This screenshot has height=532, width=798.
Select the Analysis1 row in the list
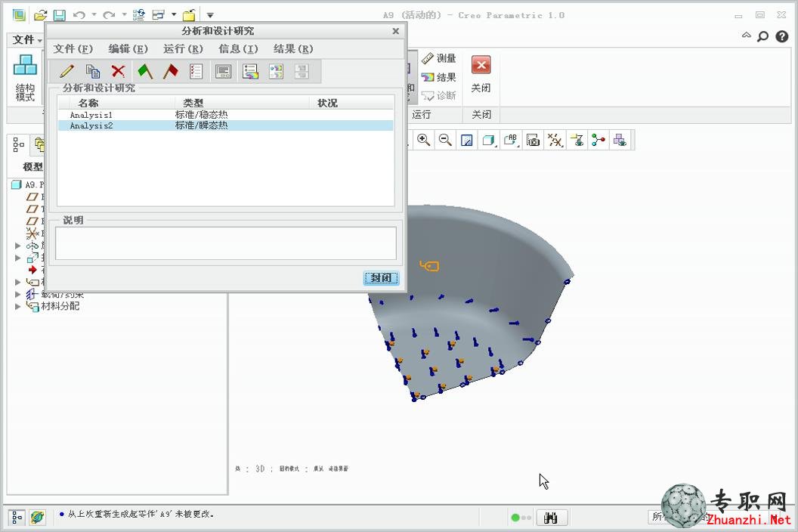coord(226,115)
